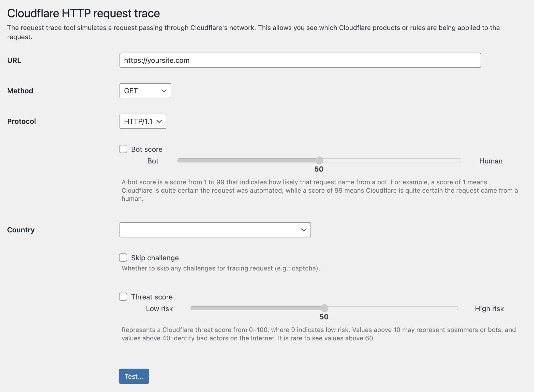The width and height of the screenshot is (534, 392).
Task: Open the Method dropdown showing GET
Action: pyautogui.click(x=145, y=91)
